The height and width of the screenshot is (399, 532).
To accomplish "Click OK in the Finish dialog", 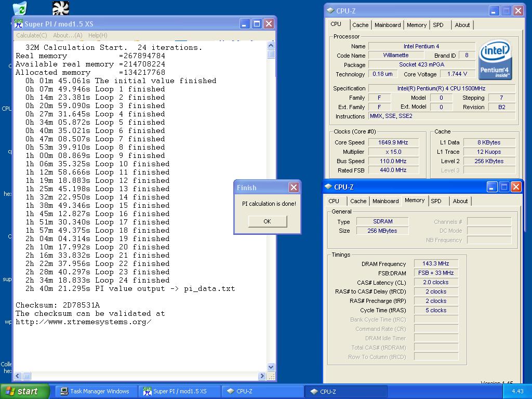I will pos(268,221).
